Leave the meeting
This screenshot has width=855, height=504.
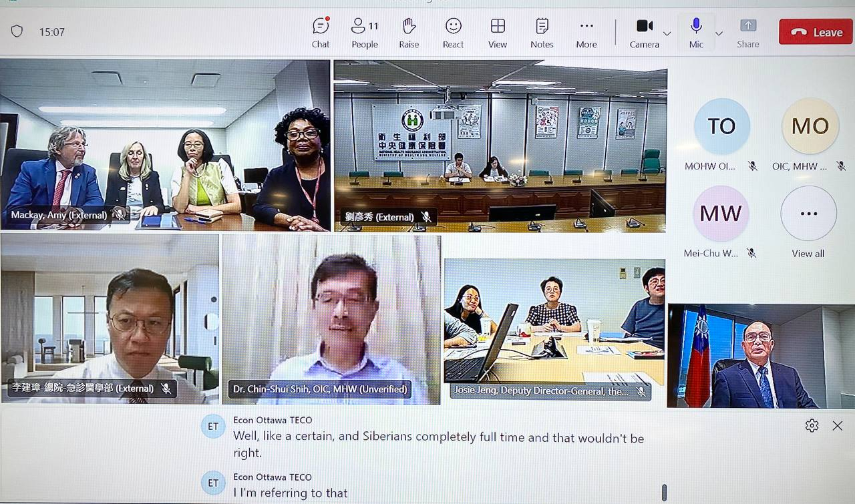[816, 32]
